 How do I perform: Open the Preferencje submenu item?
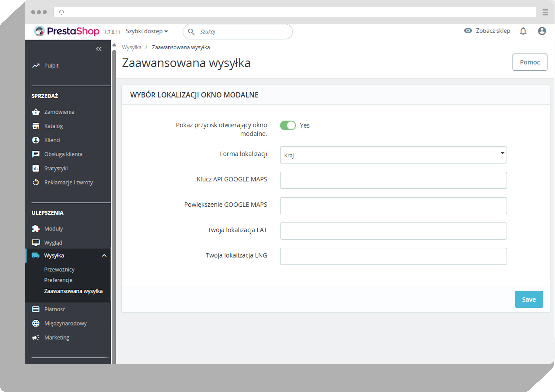(58, 280)
